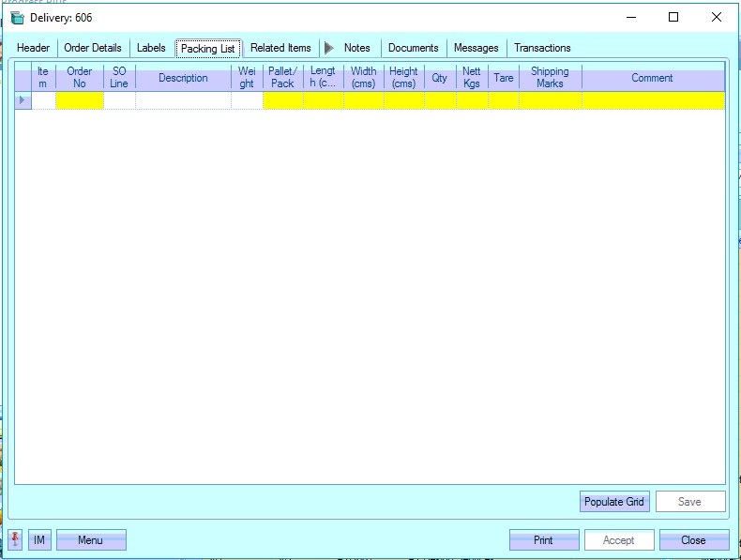
Task: Go to the Related Items tab
Action: [x=280, y=48]
